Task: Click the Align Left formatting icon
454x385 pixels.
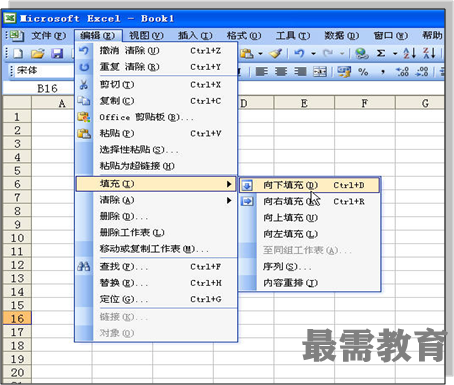Action: tap(261, 71)
